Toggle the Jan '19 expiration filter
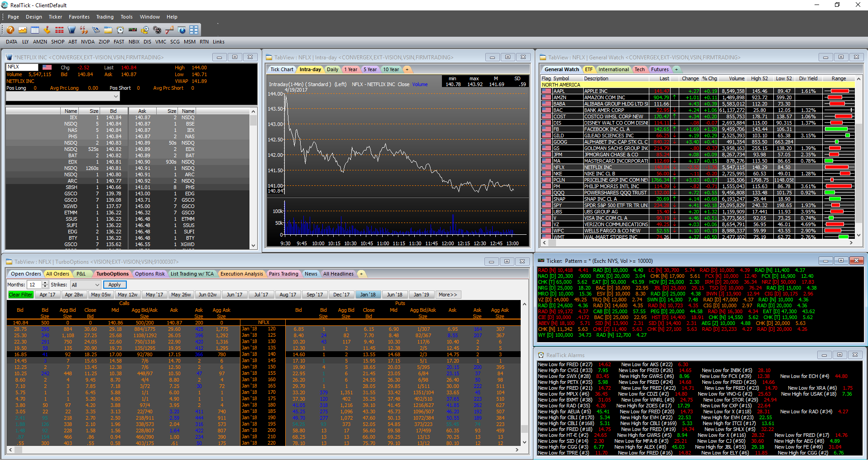 coord(421,295)
